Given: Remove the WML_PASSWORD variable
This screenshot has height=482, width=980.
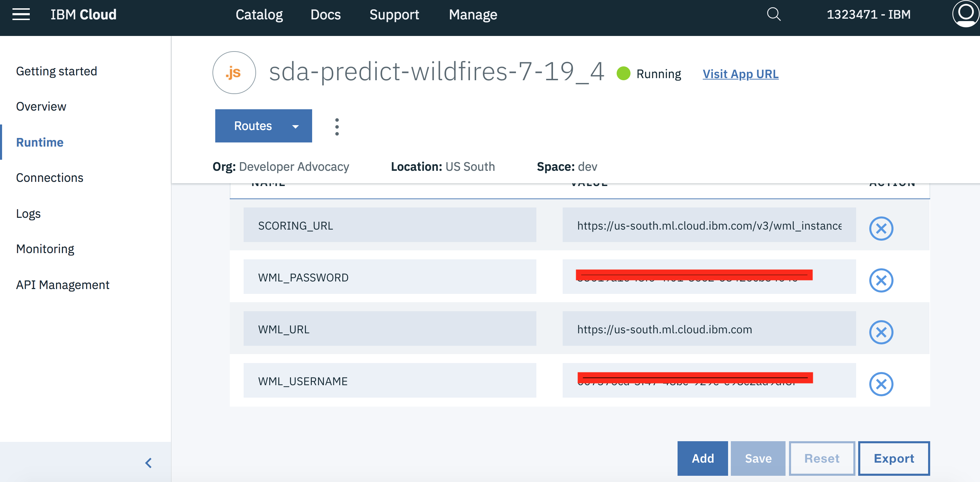Looking at the screenshot, I should coord(881,280).
